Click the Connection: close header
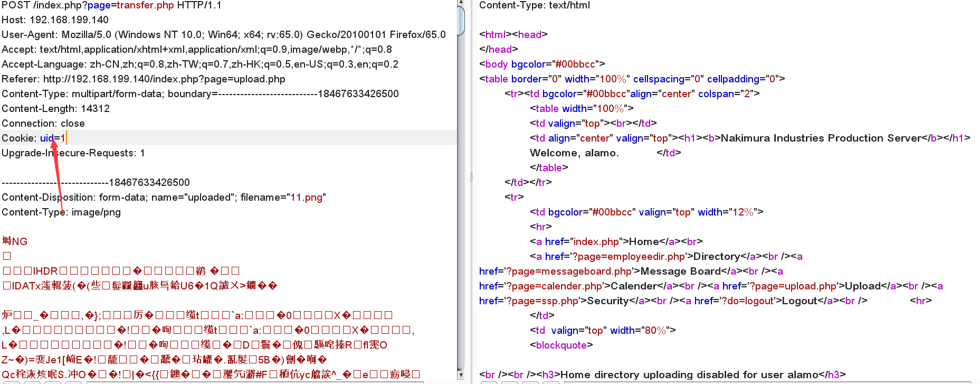980x384 pixels. pyautogui.click(x=43, y=124)
